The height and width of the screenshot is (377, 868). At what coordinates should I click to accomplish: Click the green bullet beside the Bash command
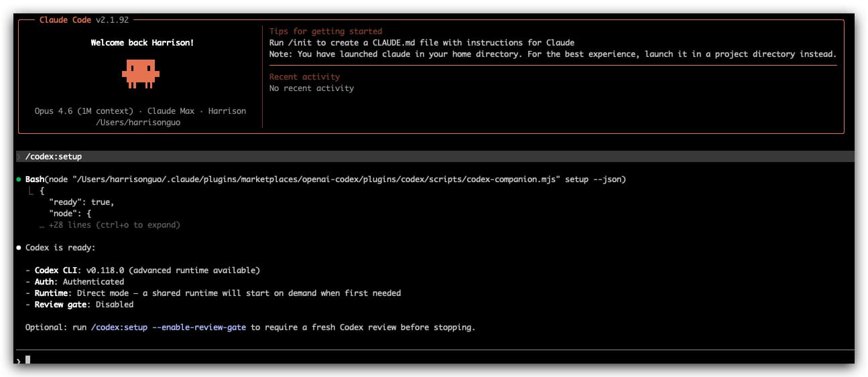click(x=19, y=179)
